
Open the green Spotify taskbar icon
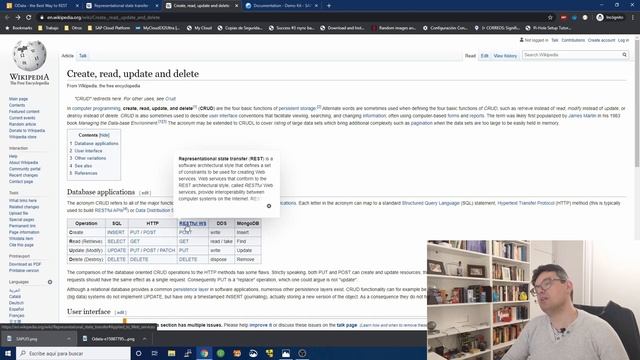[221, 353]
